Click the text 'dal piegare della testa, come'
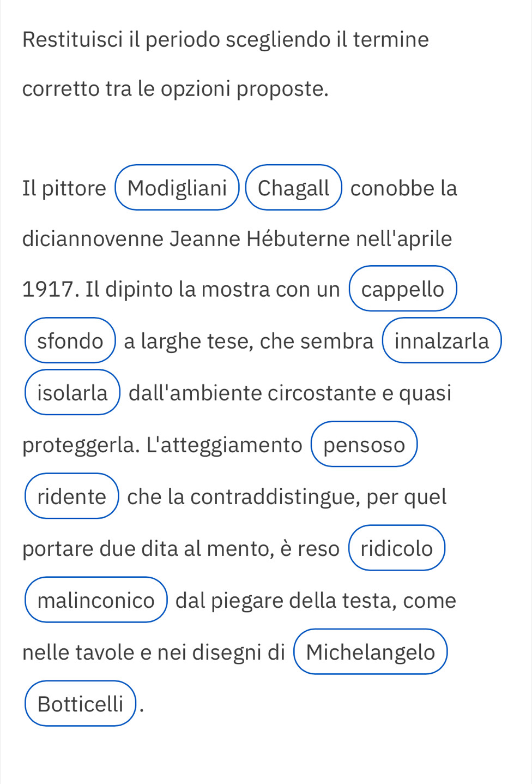 (316, 600)
